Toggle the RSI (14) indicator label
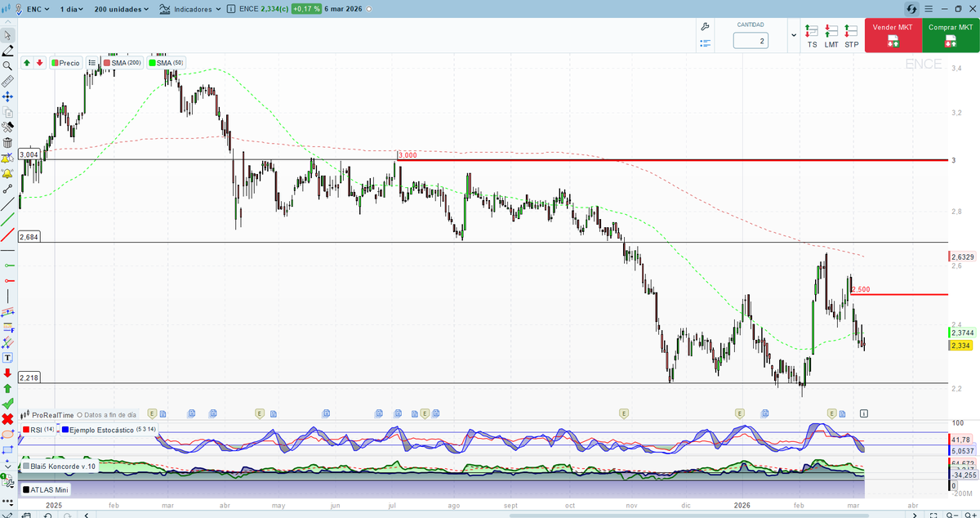The width and height of the screenshot is (980, 518). (39, 429)
